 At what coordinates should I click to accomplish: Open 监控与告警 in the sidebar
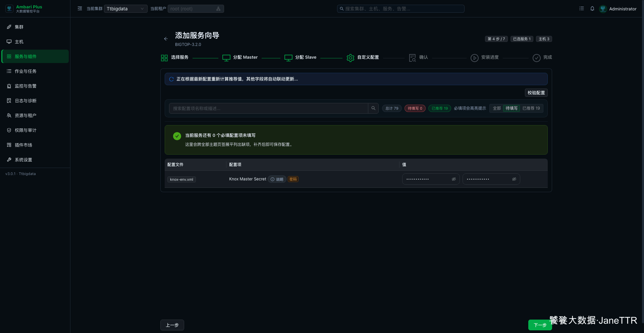pos(35,86)
